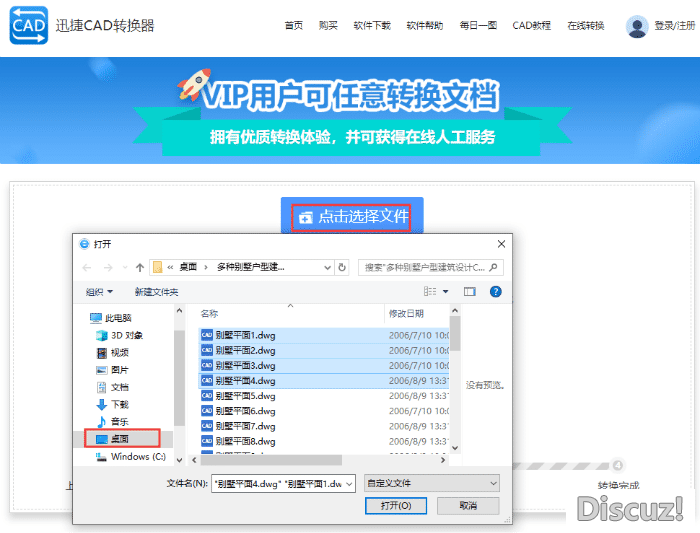Viewport: 700px width, 533px height.
Task: Open the 下载 downloads folder
Action: [119, 404]
